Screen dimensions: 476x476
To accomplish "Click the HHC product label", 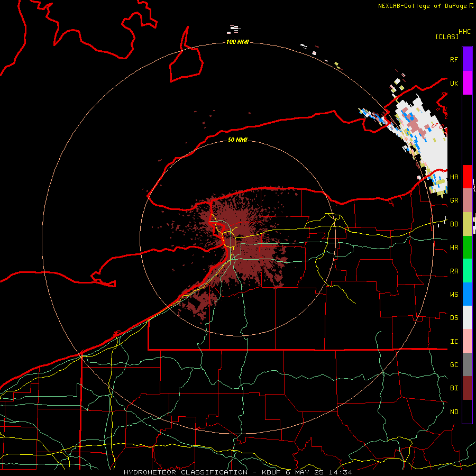I will (464, 32).
